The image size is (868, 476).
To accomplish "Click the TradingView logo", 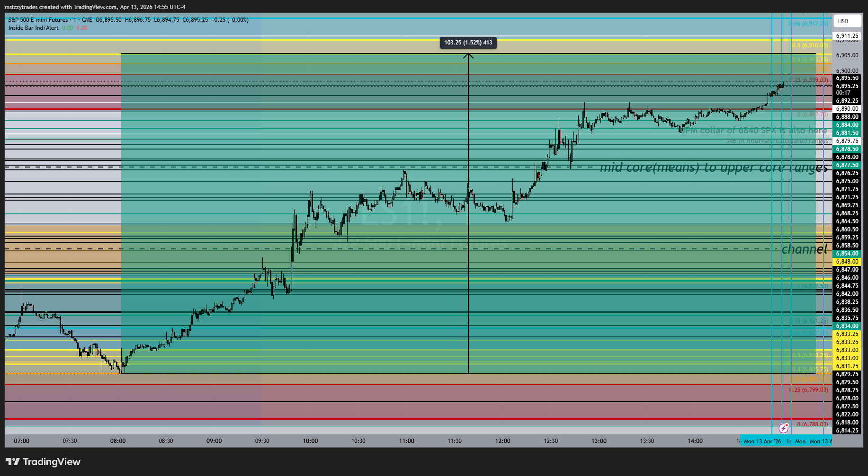I will [x=43, y=462].
